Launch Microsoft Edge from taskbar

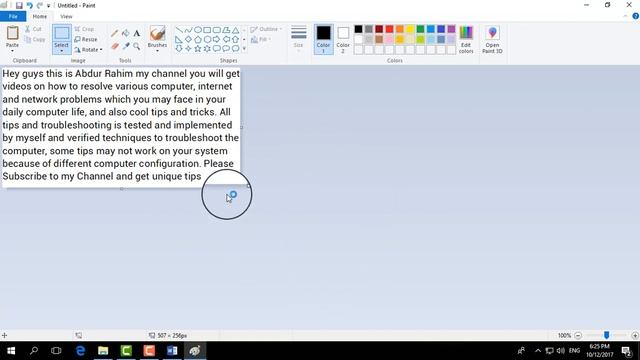80,351
